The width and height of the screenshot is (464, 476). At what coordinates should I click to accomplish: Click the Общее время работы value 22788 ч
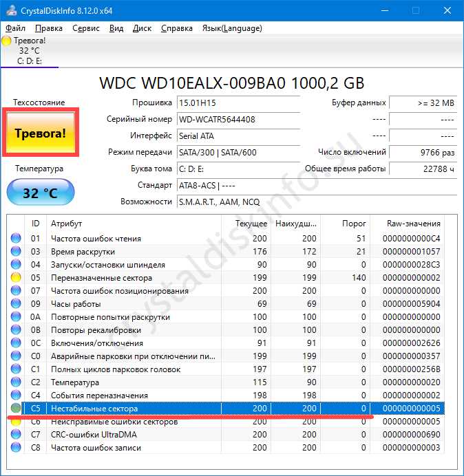[423, 169]
